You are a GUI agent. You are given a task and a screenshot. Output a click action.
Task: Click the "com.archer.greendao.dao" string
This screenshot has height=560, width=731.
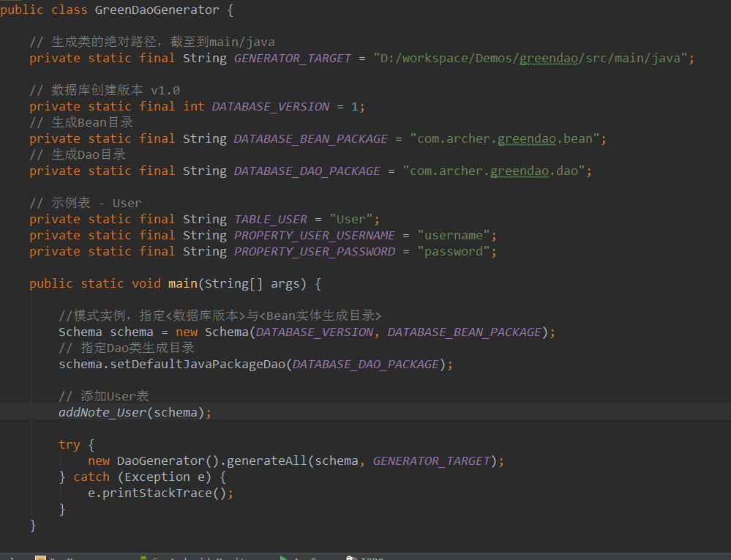click(494, 171)
